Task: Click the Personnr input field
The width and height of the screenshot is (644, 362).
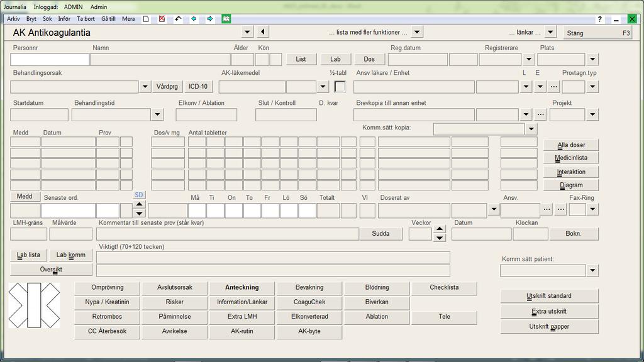Action: pyautogui.click(x=50, y=60)
